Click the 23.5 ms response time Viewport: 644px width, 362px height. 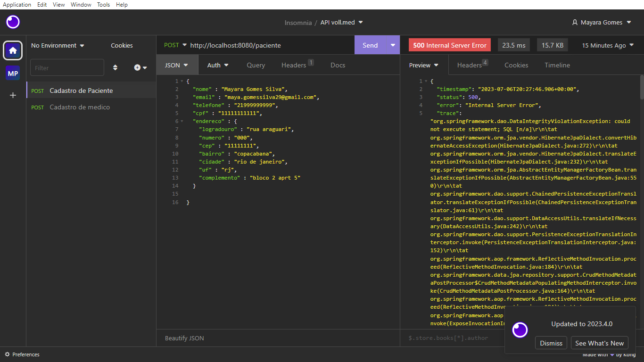[x=514, y=45]
